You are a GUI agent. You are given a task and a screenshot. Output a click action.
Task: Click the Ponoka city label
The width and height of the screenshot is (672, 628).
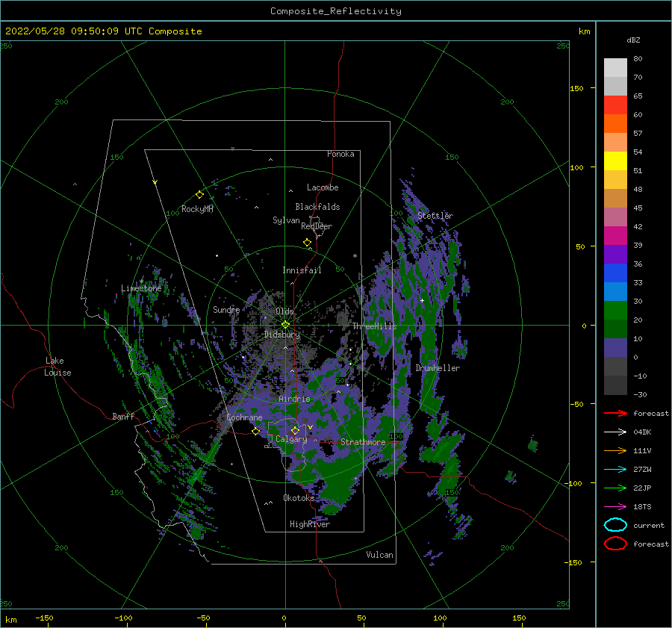[340, 154]
